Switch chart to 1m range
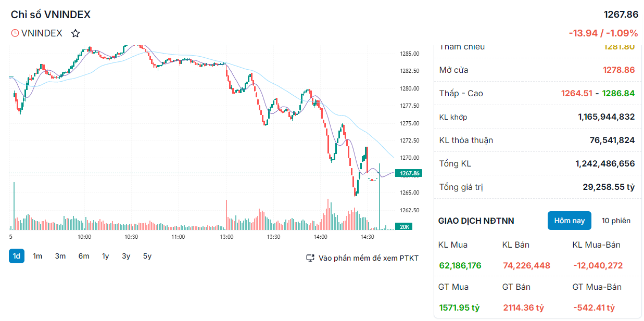This screenshot has height=321, width=644. [37, 256]
